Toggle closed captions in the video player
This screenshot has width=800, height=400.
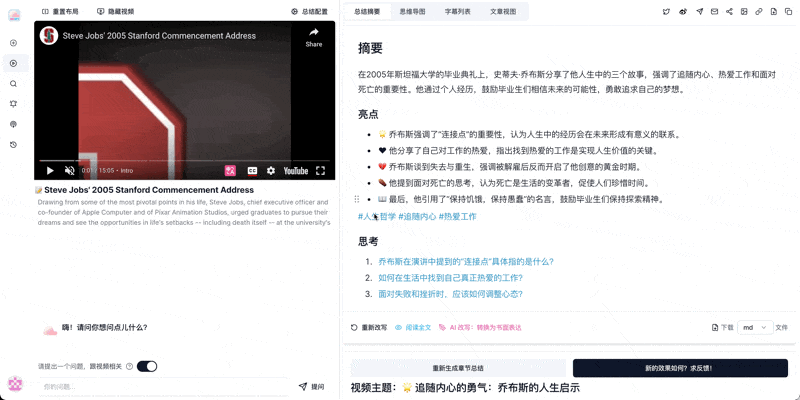[x=252, y=171]
